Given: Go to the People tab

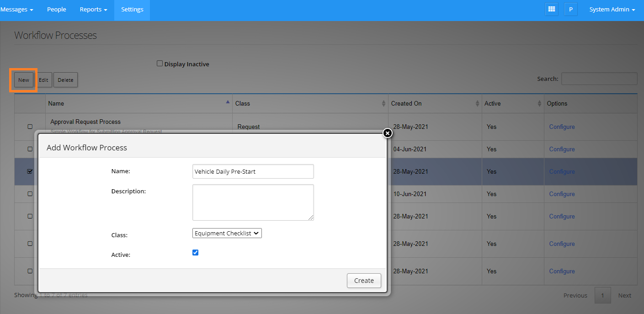Looking at the screenshot, I should (x=57, y=10).
